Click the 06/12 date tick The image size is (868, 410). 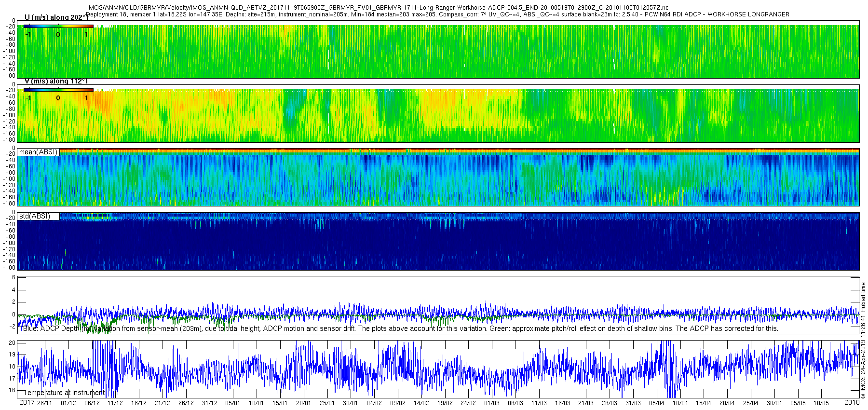pyautogui.click(x=92, y=403)
